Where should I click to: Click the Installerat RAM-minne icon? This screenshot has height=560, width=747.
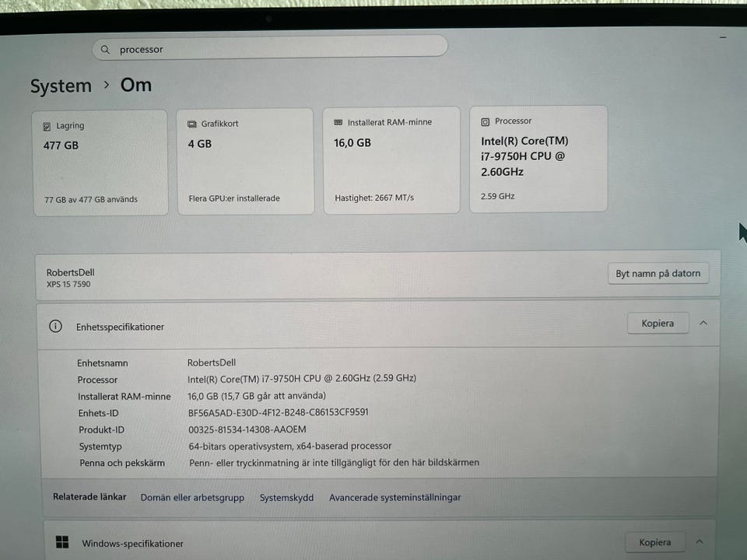point(338,122)
